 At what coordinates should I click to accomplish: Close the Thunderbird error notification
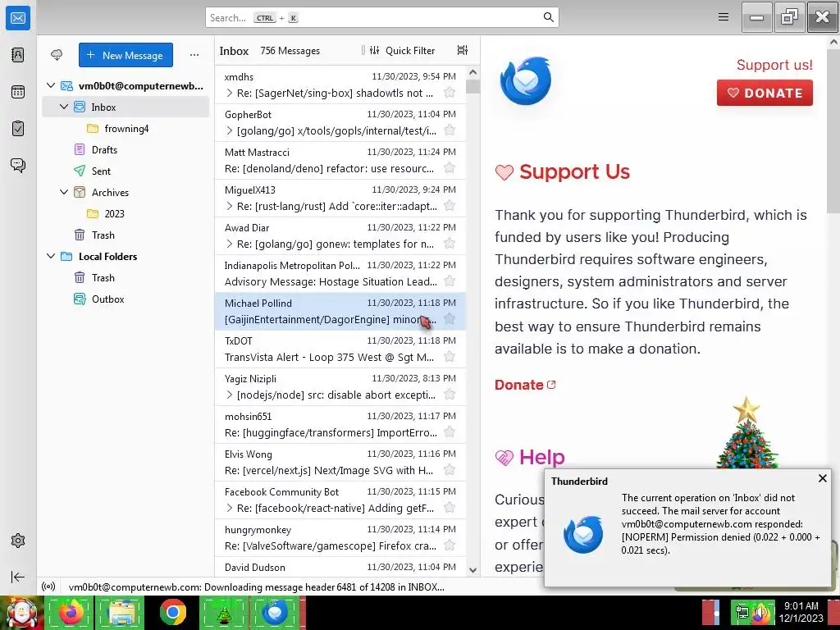[x=822, y=478]
